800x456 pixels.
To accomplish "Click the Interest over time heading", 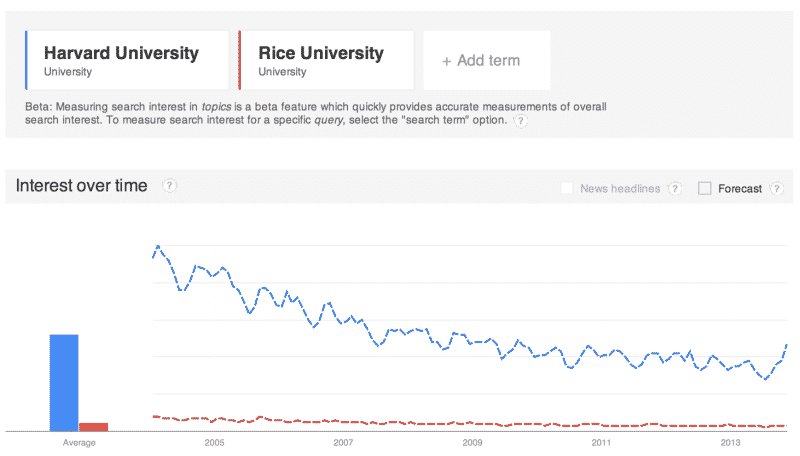I will [x=82, y=186].
